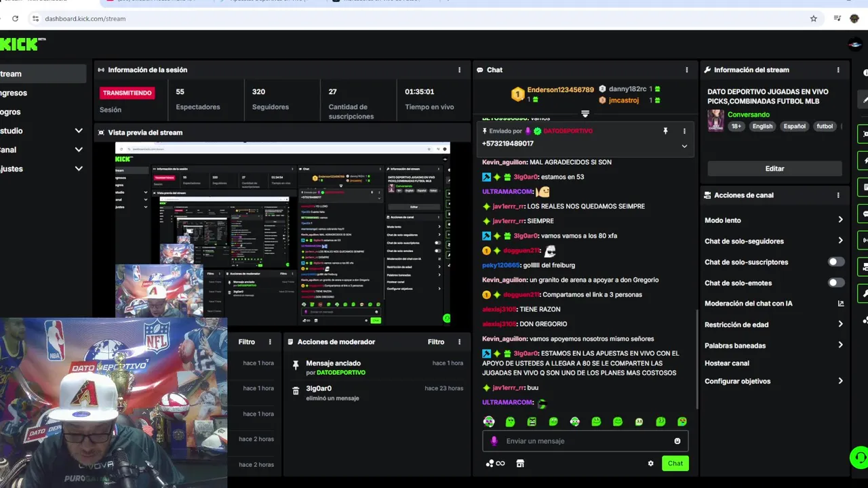The height and width of the screenshot is (488, 868).
Task: Click the trash icon beside 3lg0ar0 action
Action: tap(296, 391)
